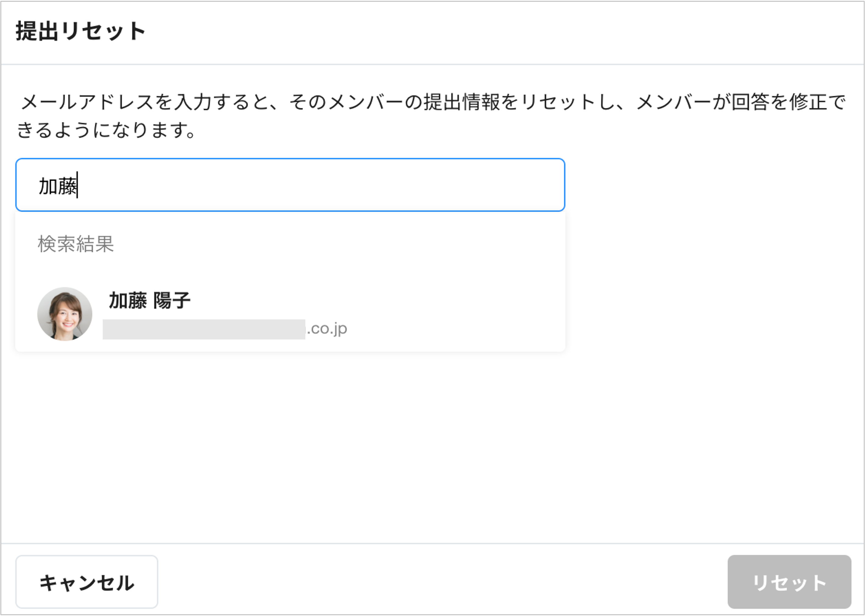
Task: Click the description starting with メールアドレスを入力すると
Action: 432,103
